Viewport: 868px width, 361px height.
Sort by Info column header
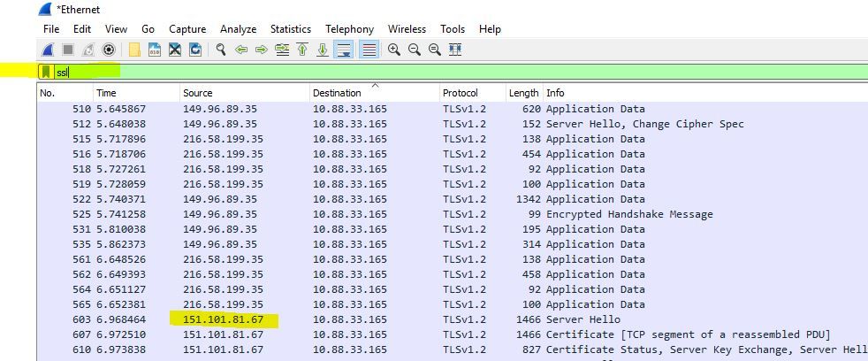pyautogui.click(x=706, y=93)
